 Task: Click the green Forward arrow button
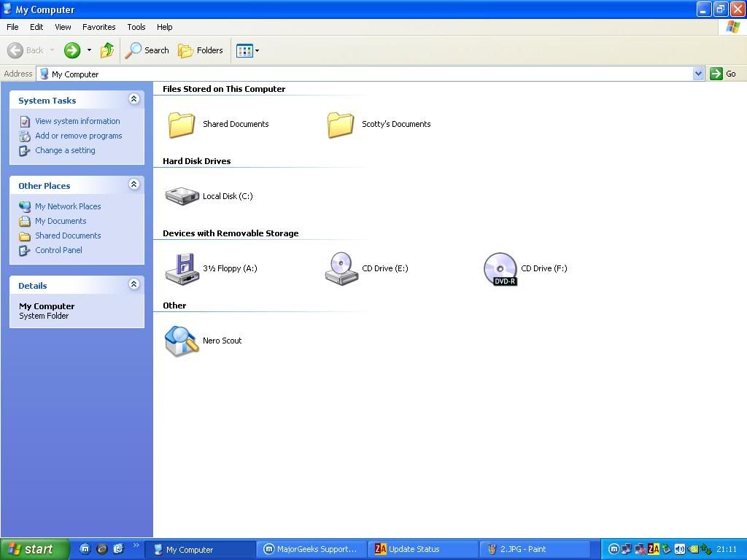click(72, 50)
